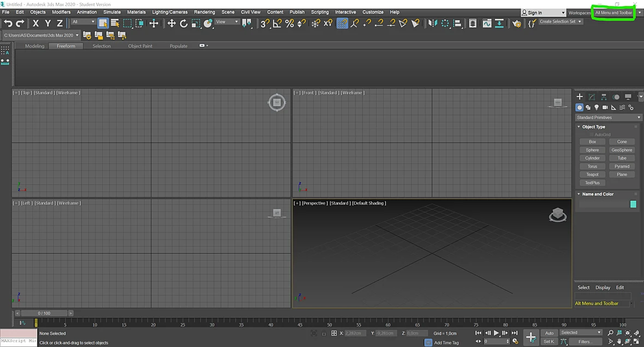
Task: Open the reference coordinate View dropdown
Action: tap(227, 22)
